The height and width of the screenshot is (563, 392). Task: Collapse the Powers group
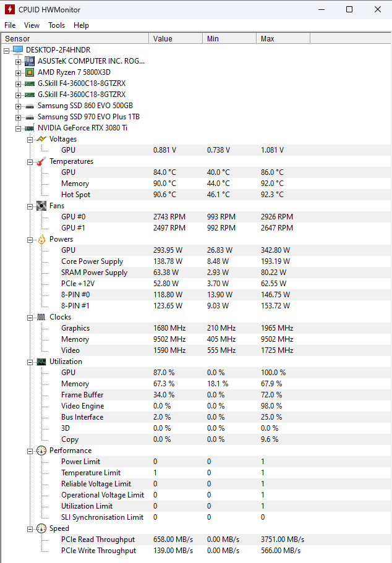point(30,240)
